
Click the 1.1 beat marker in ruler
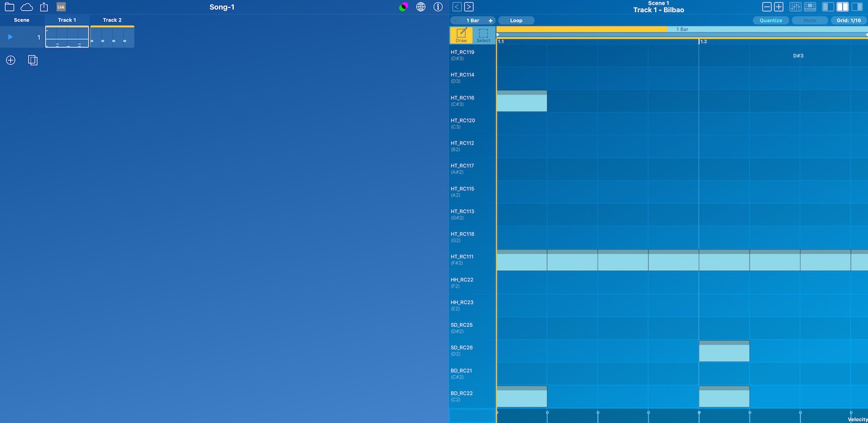(500, 42)
